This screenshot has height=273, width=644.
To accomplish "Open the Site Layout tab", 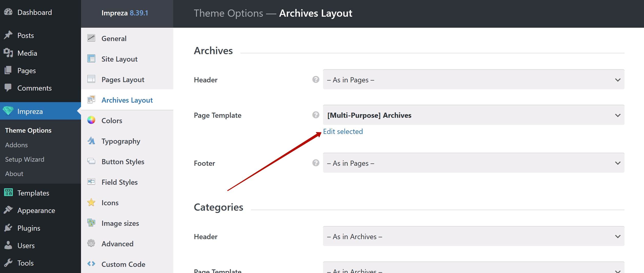I will click(x=127, y=59).
